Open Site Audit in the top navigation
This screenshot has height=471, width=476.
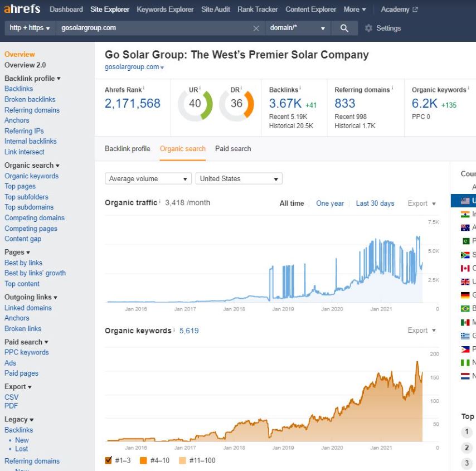216,9
